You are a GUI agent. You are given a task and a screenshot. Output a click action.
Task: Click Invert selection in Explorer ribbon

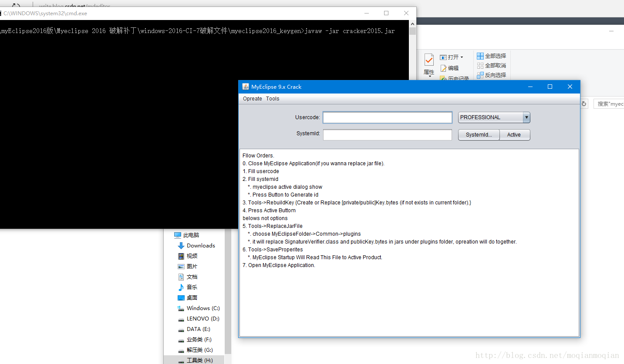(492, 75)
